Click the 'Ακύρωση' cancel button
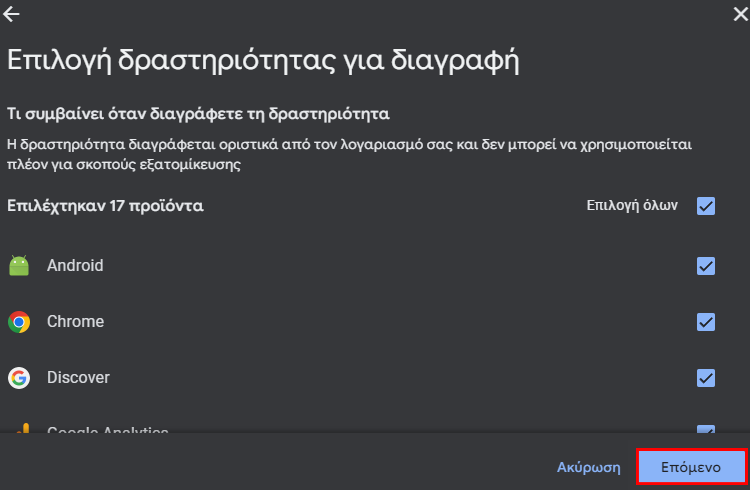The width and height of the screenshot is (750, 490). tap(589, 467)
